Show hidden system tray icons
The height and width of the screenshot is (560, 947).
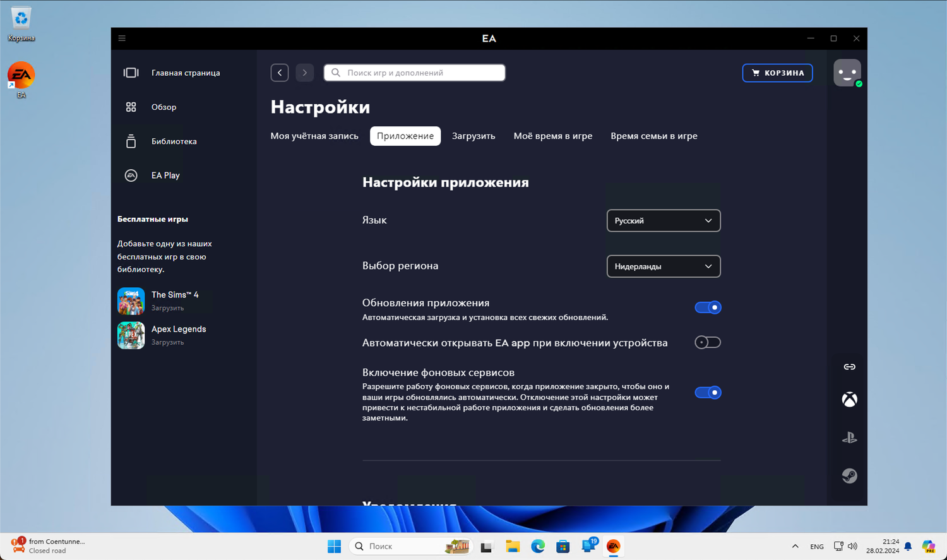point(795,547)
